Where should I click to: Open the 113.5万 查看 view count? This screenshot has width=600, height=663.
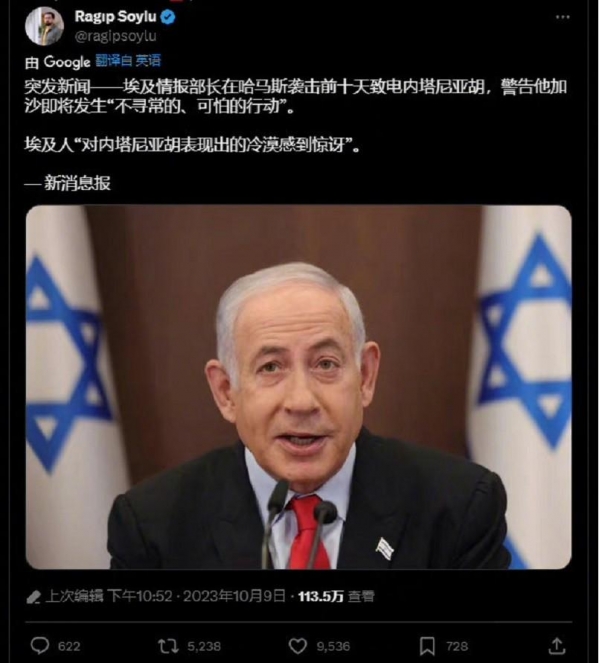(x=336, y=597)
